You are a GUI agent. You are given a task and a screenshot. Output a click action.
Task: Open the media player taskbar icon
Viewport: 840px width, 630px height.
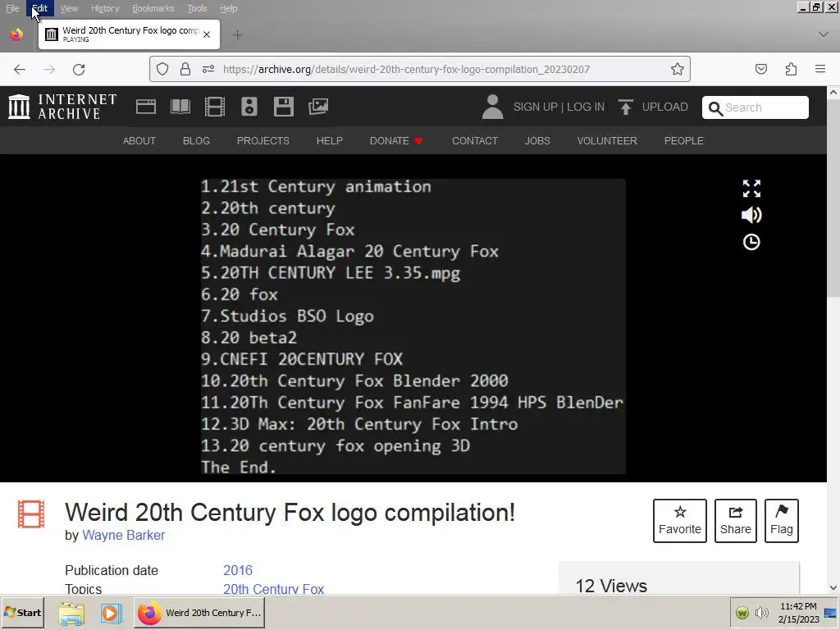point(111,614)
